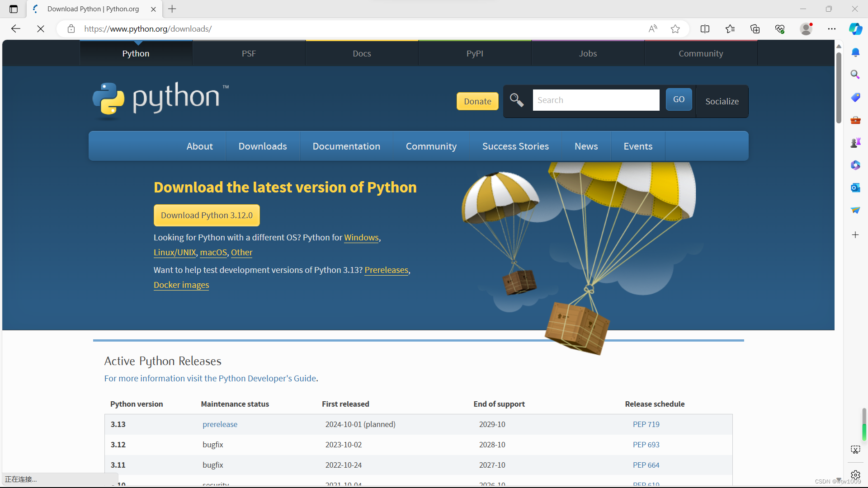Click the GO search button
The image size is (868, 488).
[679, 99]
